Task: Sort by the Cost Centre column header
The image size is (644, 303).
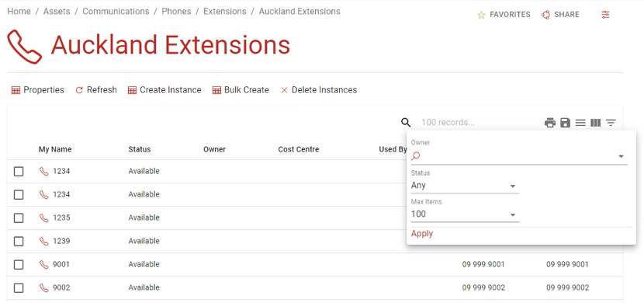Action: coord(299,150)
